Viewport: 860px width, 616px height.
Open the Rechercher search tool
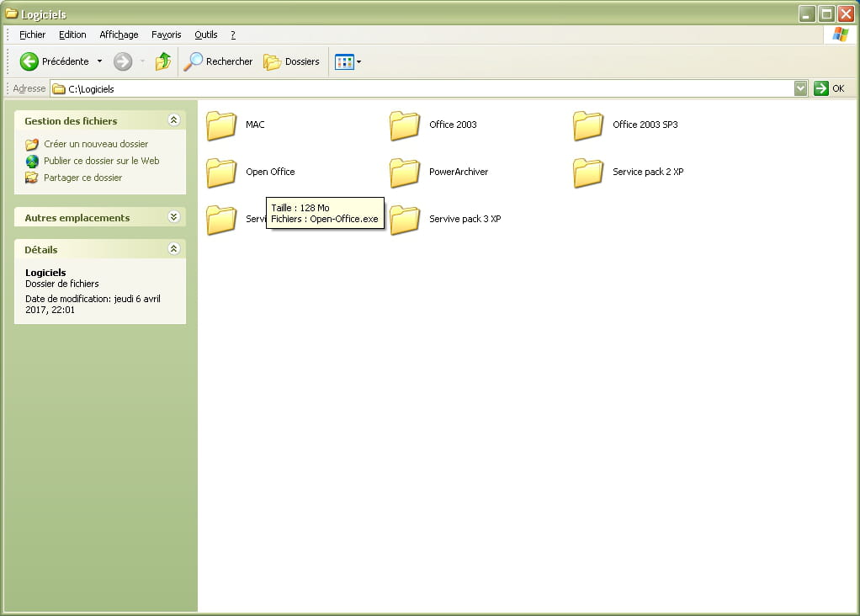click(219, 61)
